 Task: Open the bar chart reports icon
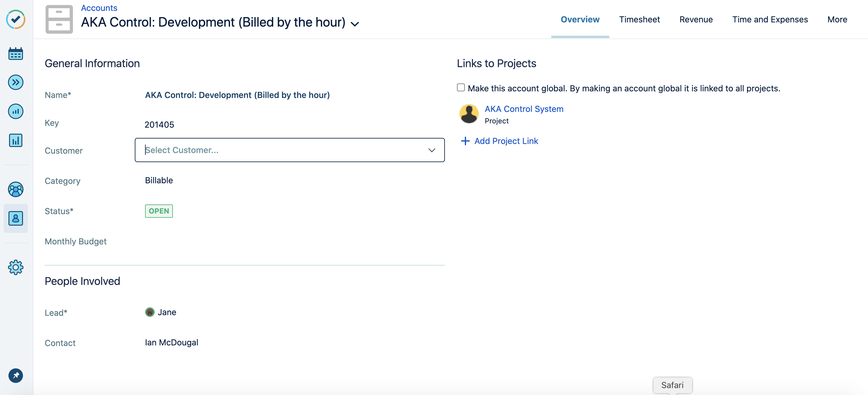pyautogui.click(x=15, y=140)
